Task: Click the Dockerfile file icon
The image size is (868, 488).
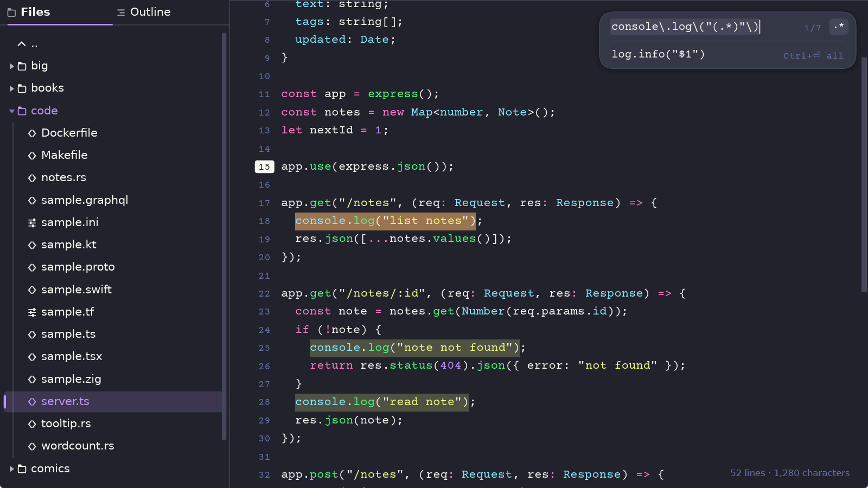Action: coord(32,133)
